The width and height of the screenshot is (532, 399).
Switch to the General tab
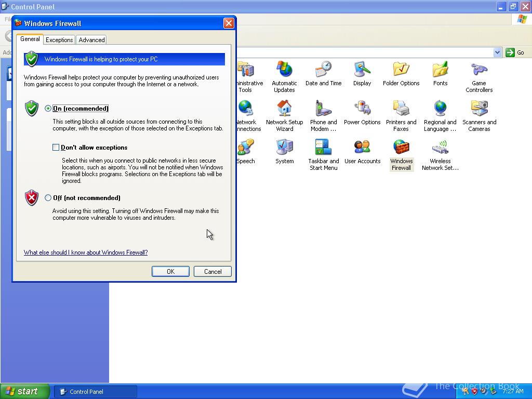30,39
